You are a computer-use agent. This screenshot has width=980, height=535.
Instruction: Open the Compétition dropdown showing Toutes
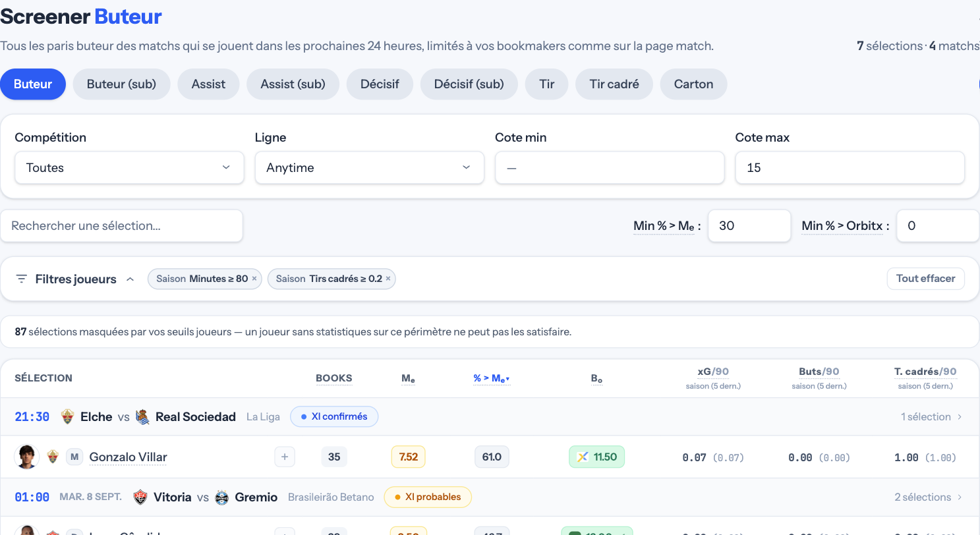(129, 168)
